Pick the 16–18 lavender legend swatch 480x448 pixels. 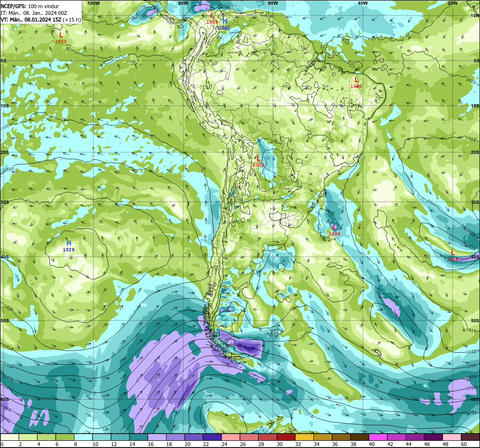pos(157,437)
